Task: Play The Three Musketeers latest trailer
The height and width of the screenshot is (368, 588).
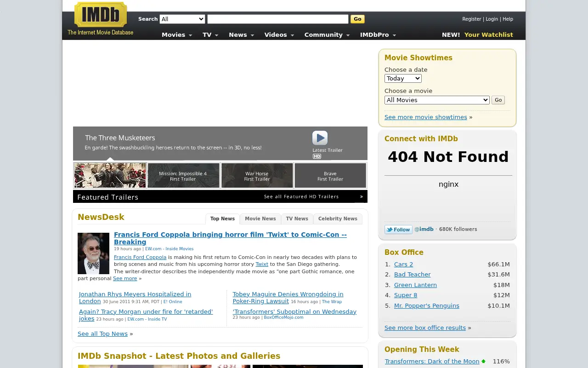Action: [320, 138]
